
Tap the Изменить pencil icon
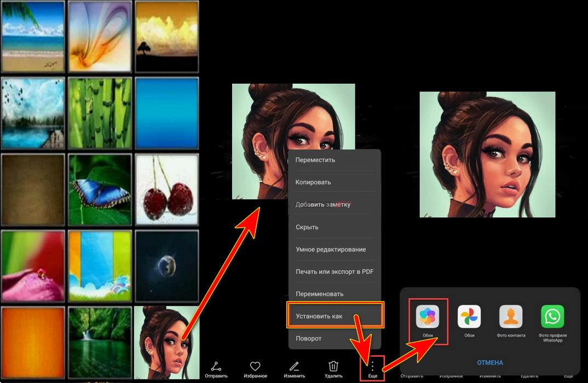tap(295, 366)
